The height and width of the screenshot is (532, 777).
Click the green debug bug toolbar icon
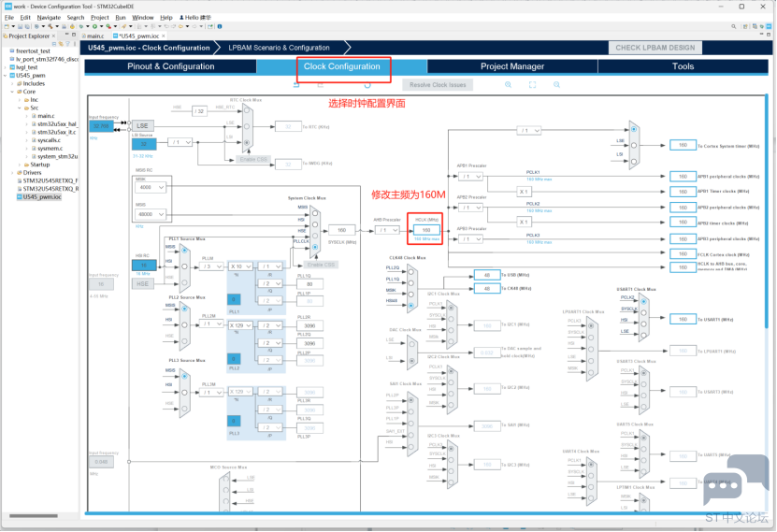click(x=80, y=26)
